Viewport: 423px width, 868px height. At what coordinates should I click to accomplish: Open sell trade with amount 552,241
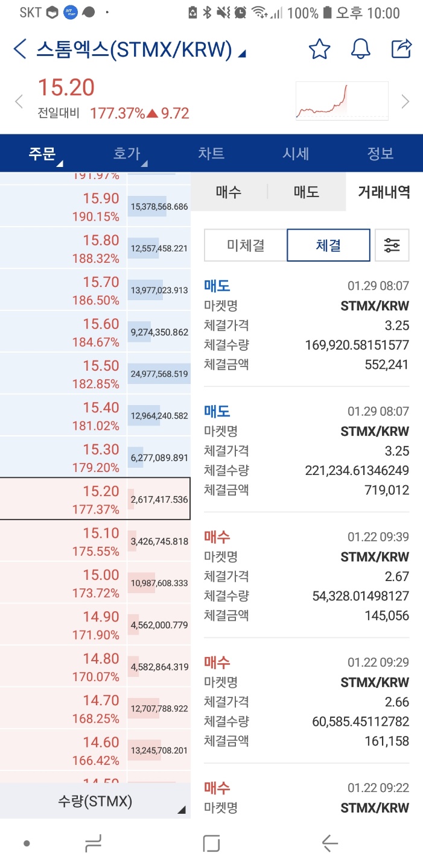coord(307,325)
